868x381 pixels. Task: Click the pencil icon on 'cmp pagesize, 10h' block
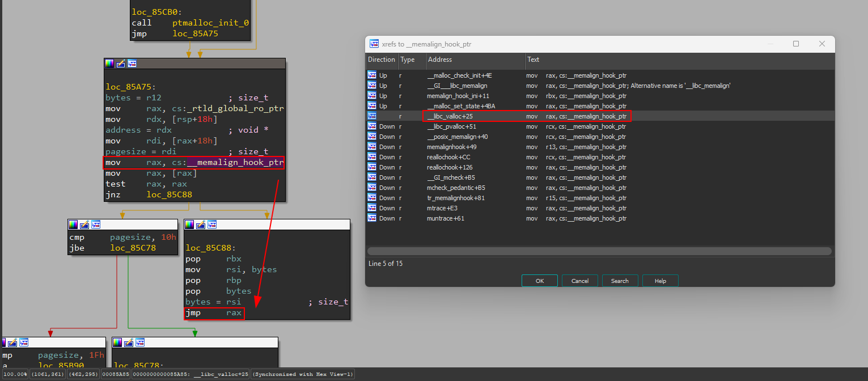point(84,225)
